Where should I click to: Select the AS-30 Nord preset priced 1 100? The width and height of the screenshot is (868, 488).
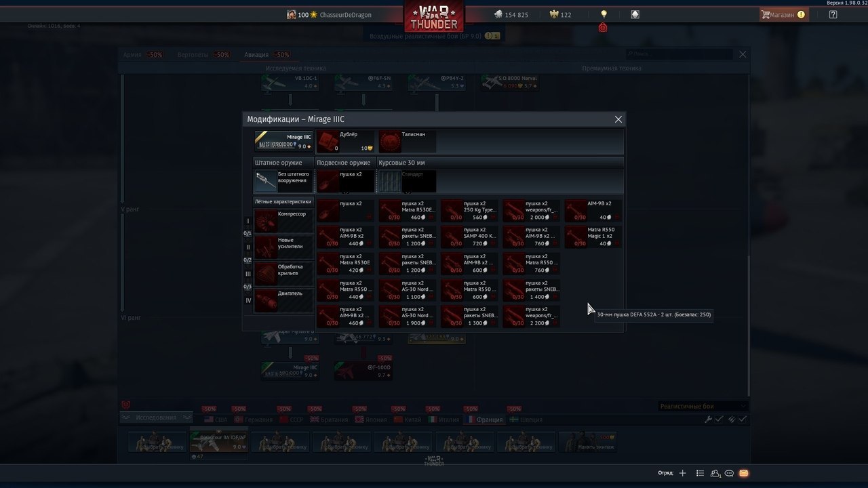408,290
